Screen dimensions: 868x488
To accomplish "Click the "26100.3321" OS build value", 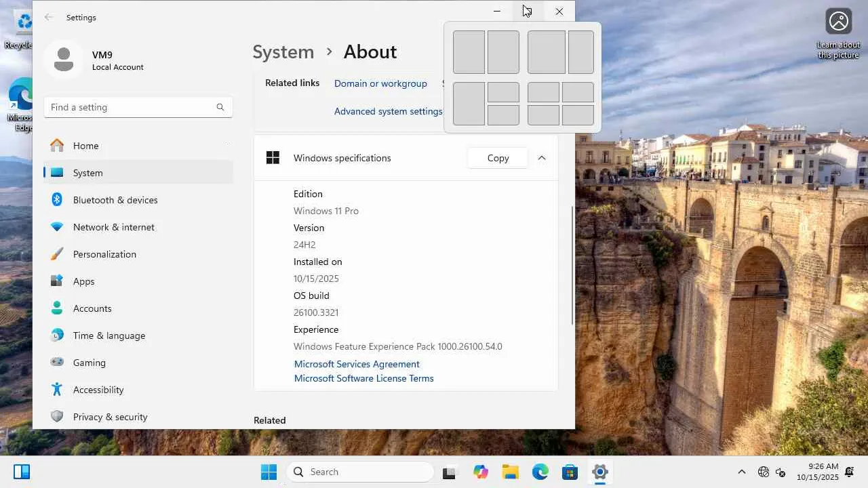I will point(316,312).
